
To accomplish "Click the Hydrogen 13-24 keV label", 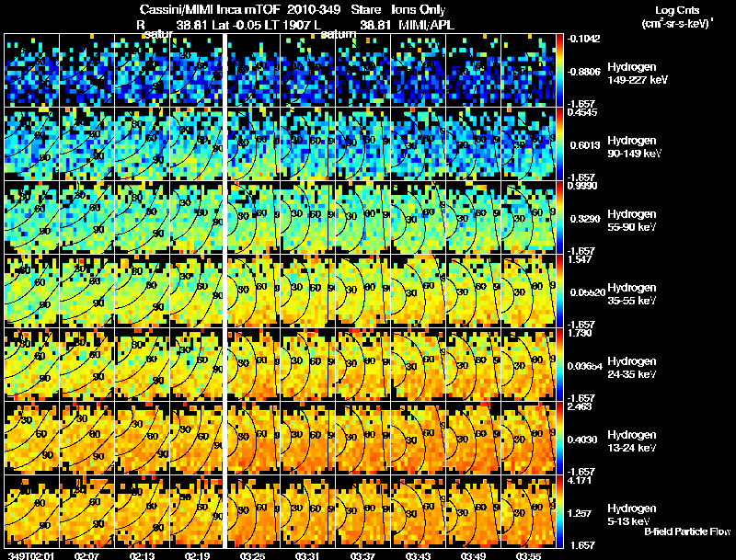I will [x=632, y=441].
